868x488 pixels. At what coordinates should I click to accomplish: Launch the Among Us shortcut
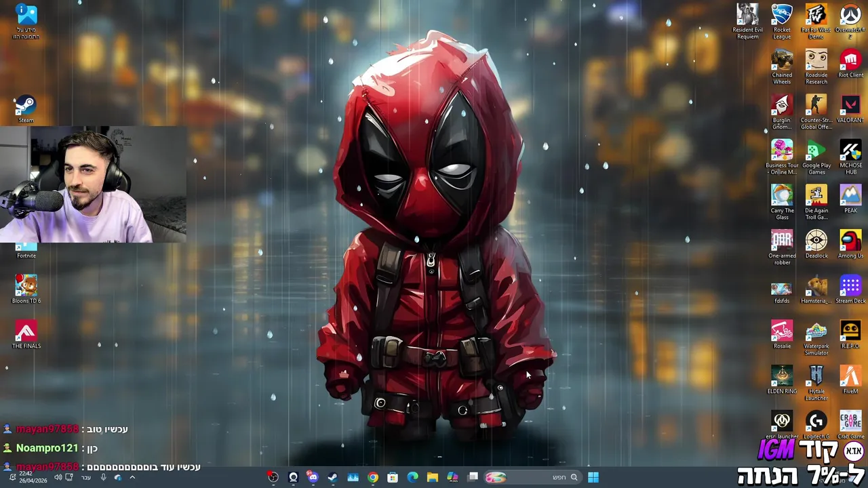click(x=850, y=245)
